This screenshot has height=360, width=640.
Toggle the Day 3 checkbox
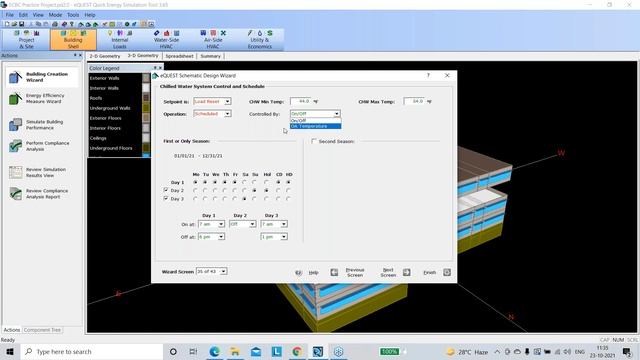pos(166,198)
